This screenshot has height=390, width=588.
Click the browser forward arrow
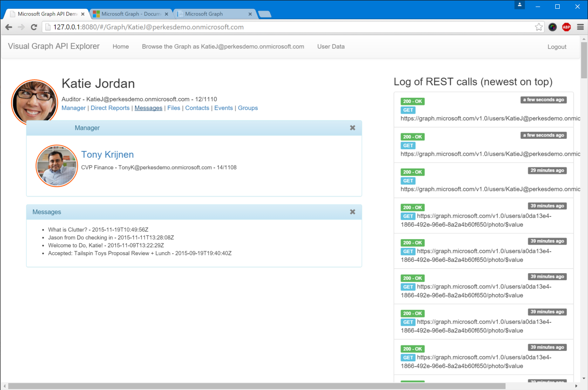21,27
